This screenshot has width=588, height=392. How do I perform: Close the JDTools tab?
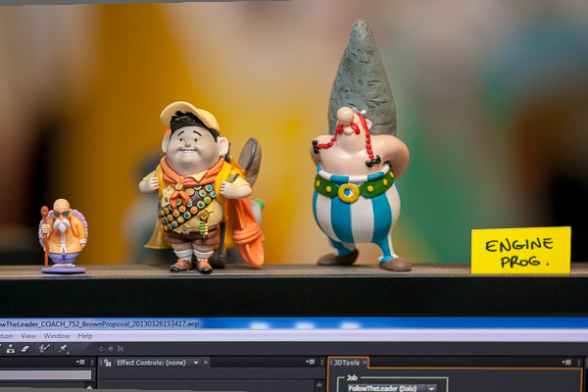(x=365, y=363)
